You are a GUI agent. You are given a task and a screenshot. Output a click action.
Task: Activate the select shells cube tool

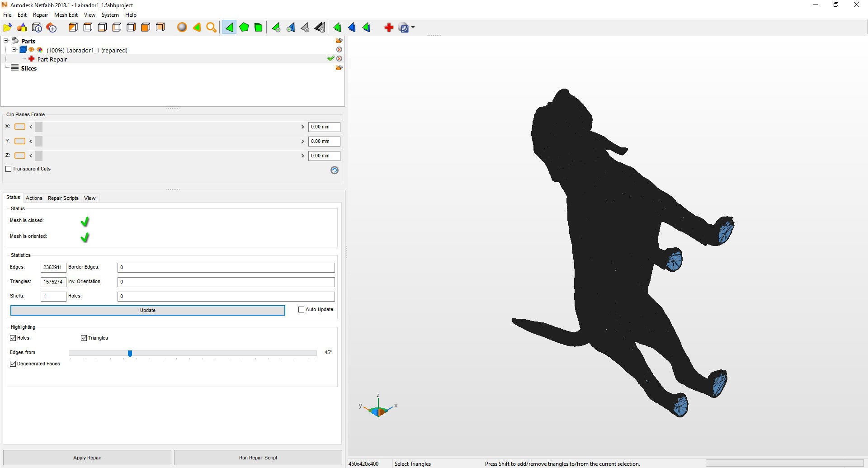[x=259, y=28]
